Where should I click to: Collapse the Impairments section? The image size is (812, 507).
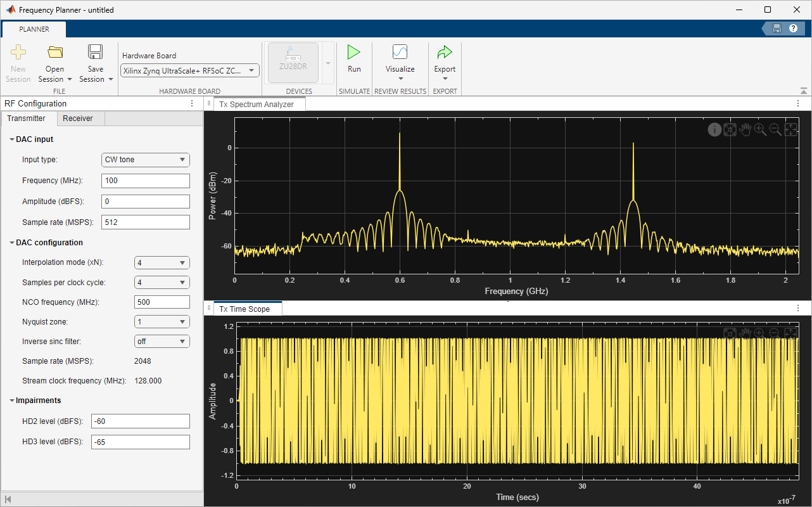point(11,400)
